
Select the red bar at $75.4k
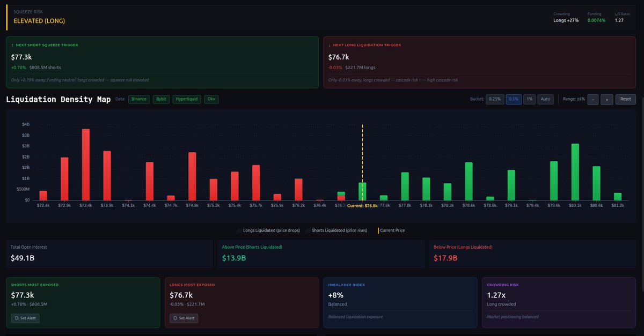pyautogui.click(x=235, y=186)
